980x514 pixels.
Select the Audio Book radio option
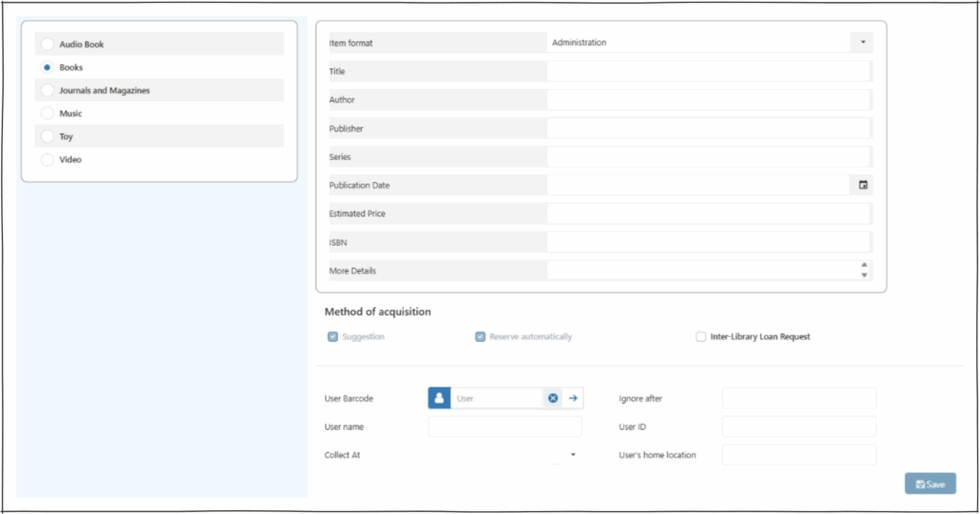[x=47, y=45]
